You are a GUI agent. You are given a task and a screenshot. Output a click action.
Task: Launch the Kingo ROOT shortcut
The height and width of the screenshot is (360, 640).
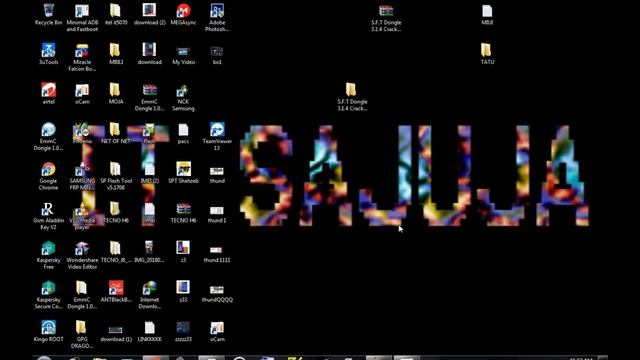(x=48, y=327)
